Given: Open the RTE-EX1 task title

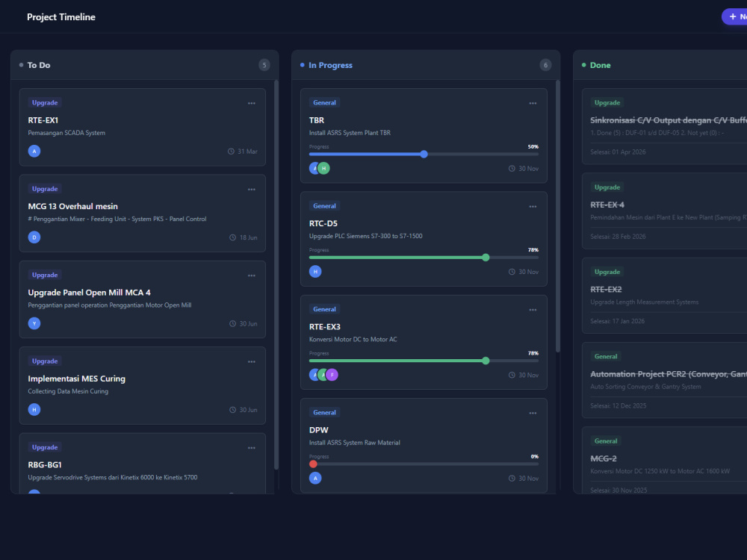Looking at the screenshot, I should [x=43, y=120].
